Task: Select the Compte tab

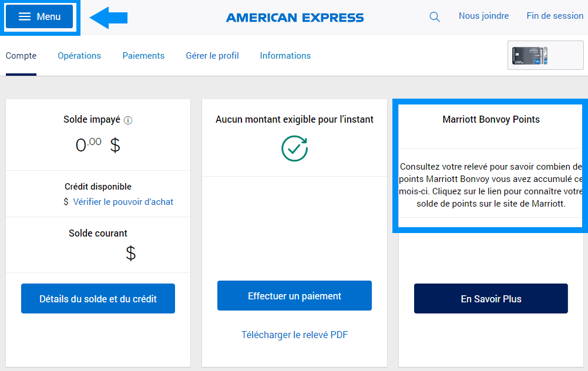Action: pos(21,55)
